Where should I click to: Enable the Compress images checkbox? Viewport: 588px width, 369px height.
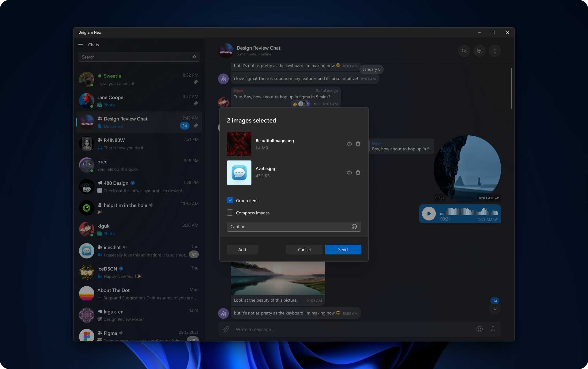[230, 213]
